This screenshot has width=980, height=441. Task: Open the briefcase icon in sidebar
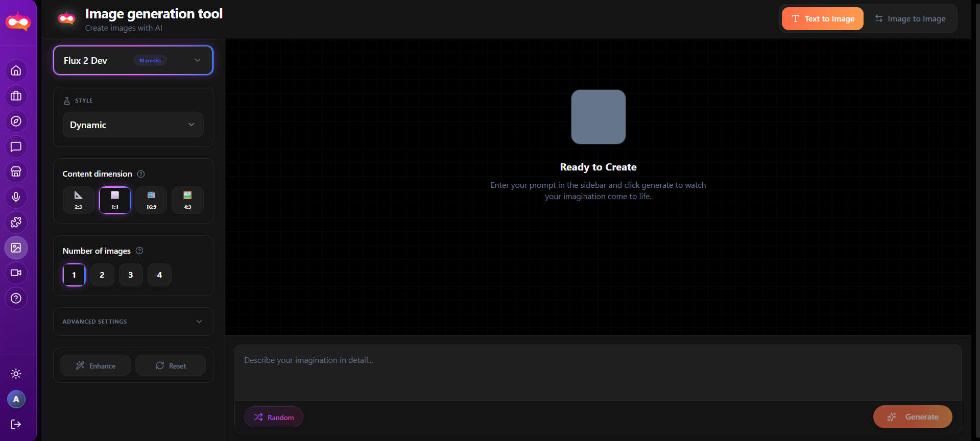tap(16, 96)
